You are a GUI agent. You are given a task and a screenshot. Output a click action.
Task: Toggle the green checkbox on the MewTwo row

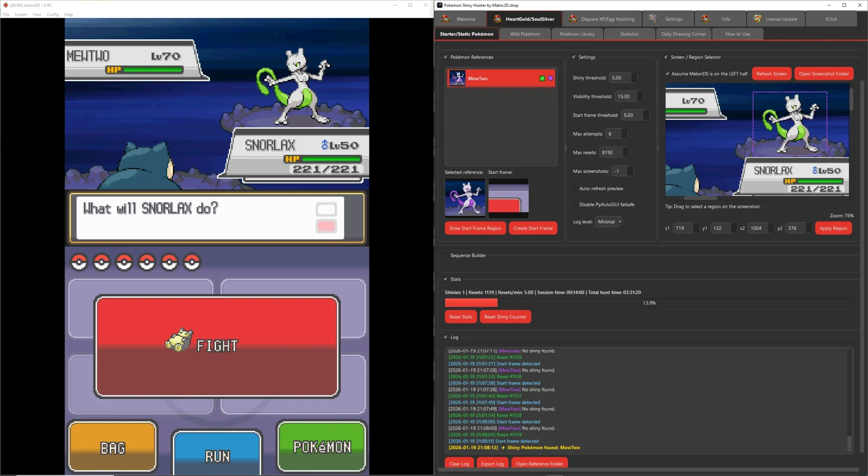(x=542, y=78)
